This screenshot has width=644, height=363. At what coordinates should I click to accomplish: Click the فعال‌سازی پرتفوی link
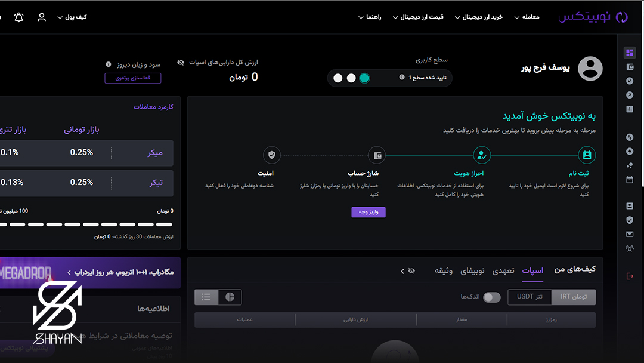tap(132, 78)
